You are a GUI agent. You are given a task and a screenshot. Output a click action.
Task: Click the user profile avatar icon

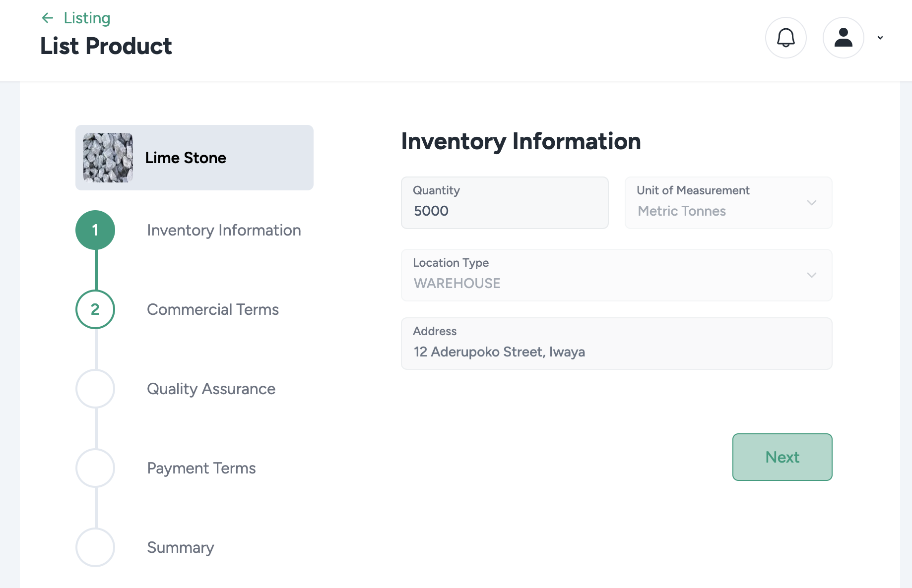[843, 38]
